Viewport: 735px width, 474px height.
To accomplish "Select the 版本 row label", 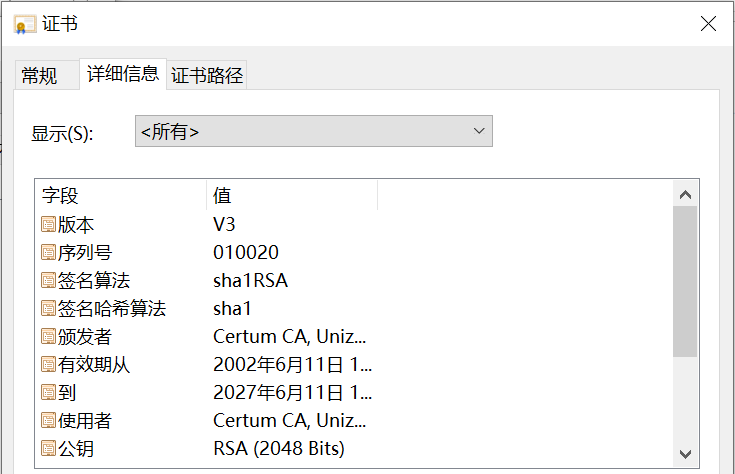I will tap(76, 225).
